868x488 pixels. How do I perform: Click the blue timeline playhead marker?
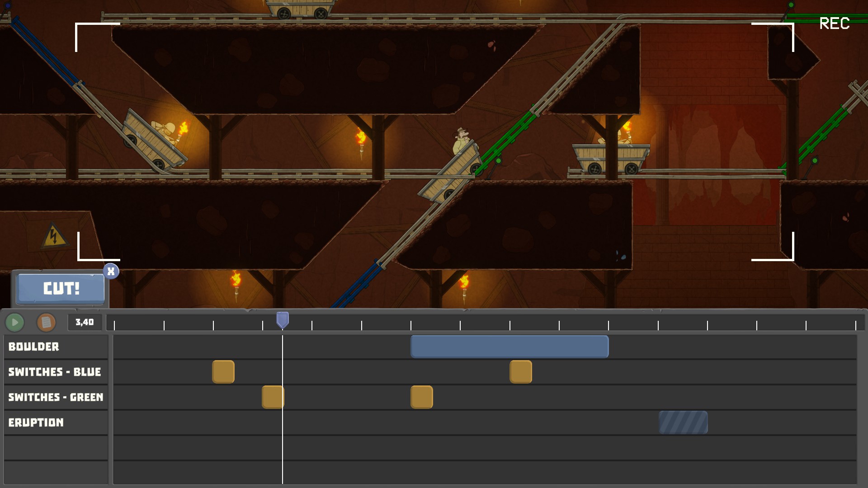click(x=283, y=319)
